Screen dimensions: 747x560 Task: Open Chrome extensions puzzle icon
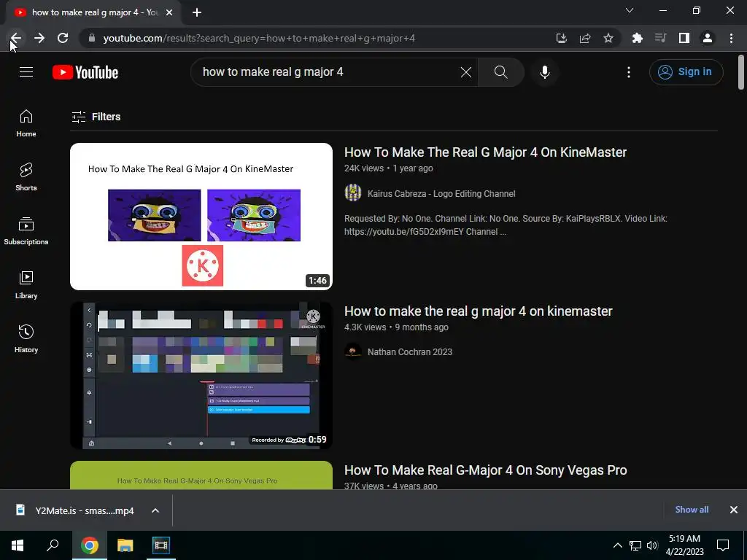tap(637, 38)
